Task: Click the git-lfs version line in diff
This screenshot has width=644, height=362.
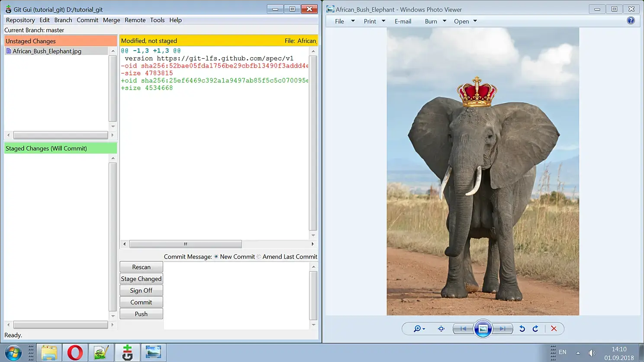Action: click(x=209, y=58)
